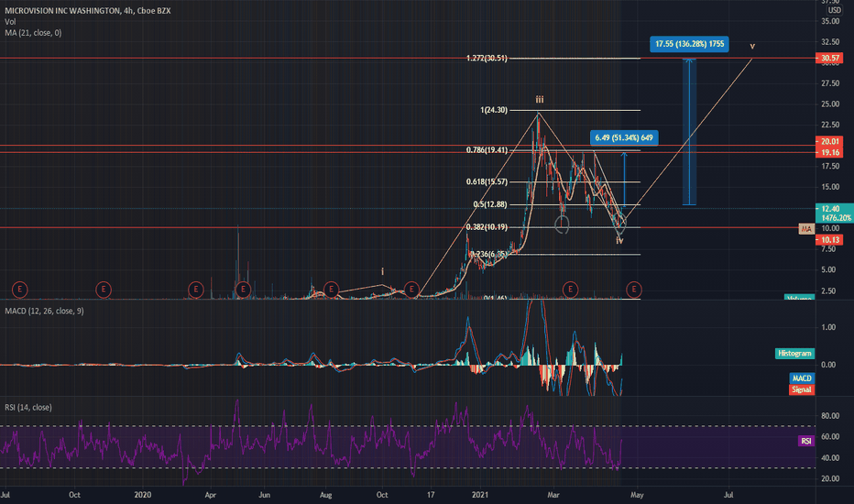This screenshot has height=504, width=854.
Task: Select the 6.49 (51.34%) measurement label
Action: coord(624,137)
